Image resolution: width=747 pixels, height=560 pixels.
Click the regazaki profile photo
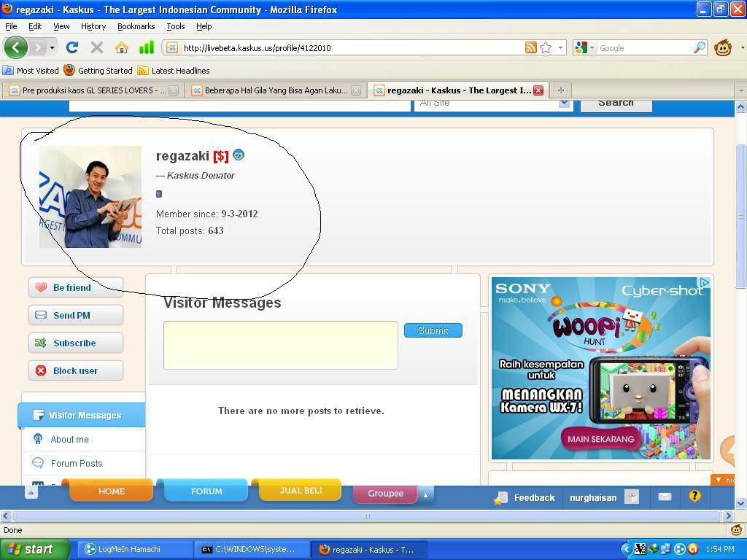coord(90,197)
